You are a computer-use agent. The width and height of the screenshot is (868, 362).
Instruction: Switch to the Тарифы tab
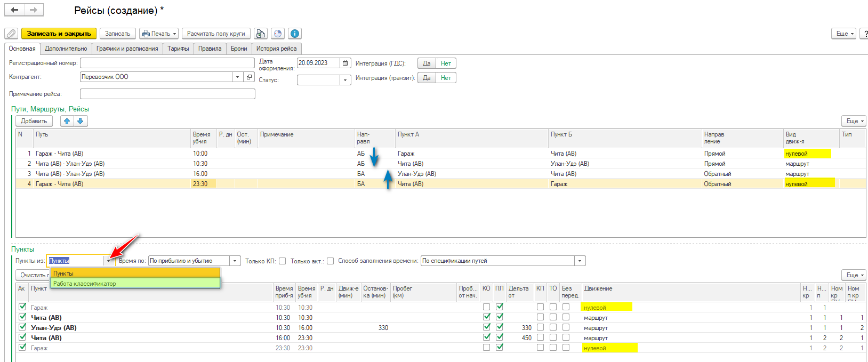pos(178,49)
